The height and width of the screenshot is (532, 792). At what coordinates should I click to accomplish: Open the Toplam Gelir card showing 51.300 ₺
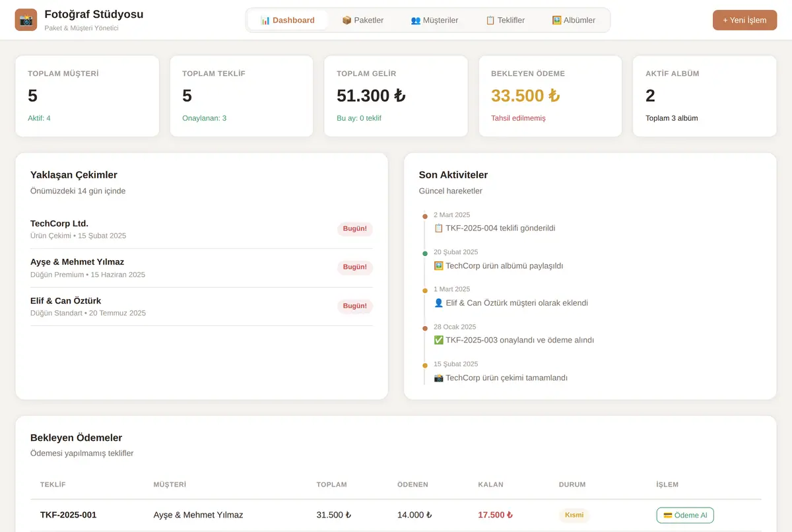pyautogui.click(x=396, y=96)
